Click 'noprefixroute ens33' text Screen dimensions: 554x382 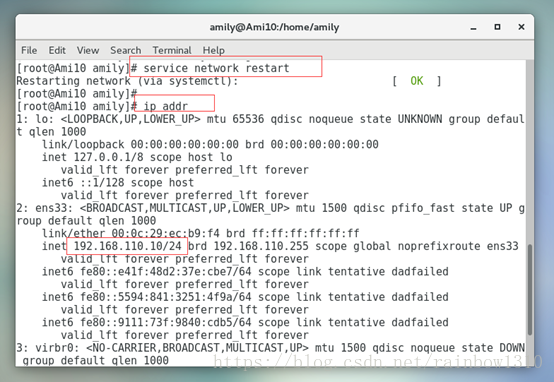(x=458, y=246)
